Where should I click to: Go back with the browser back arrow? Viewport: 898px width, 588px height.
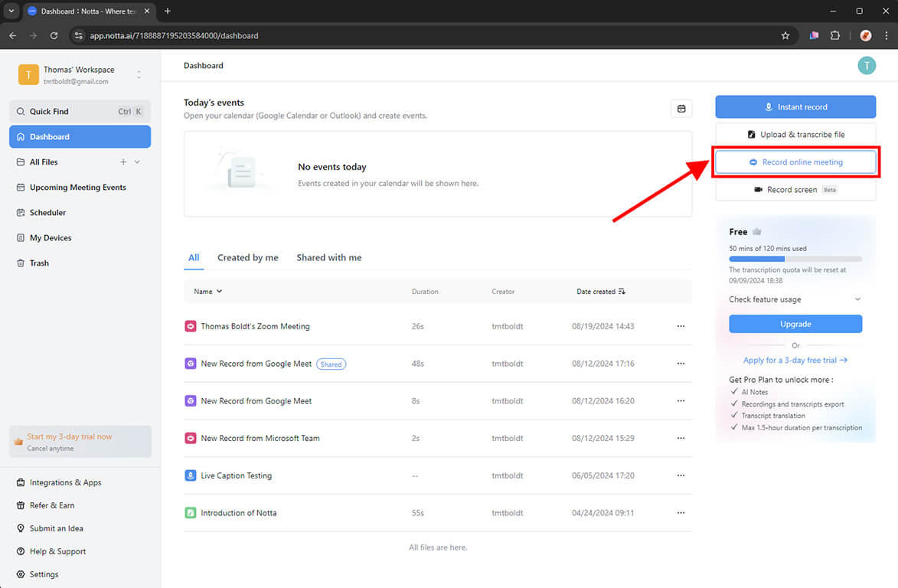12,35
